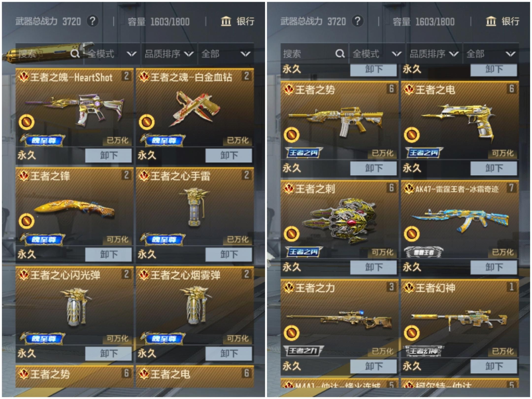Click the 可万化 tag on 王者之心闪光弹
Screen dimensions: 532x399
[x=117, y=339]
